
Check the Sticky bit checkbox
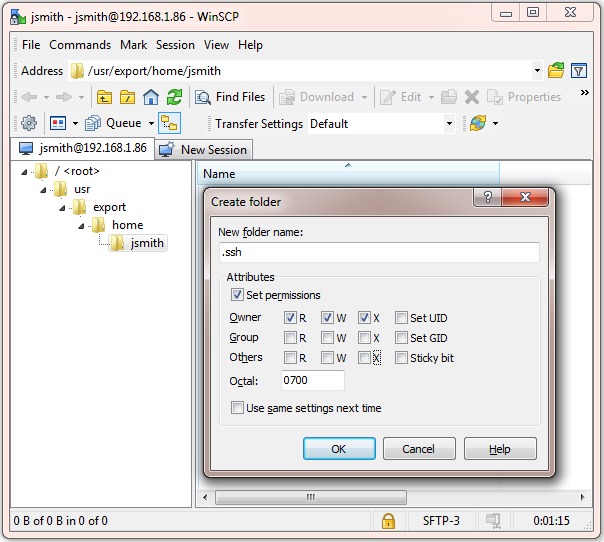(x=401, y=357)
